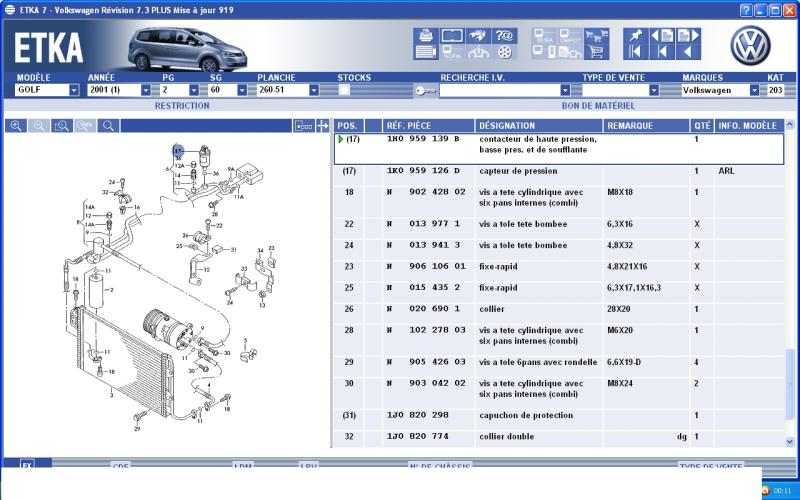Viewport: 800px width, 500px height.
Task: Expand the PG dropdown
Action: [x=194, y=90]
